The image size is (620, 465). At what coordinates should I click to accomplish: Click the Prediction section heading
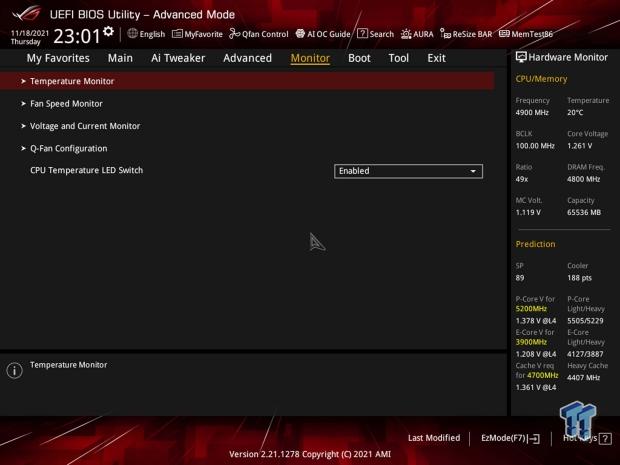(535, 244)
